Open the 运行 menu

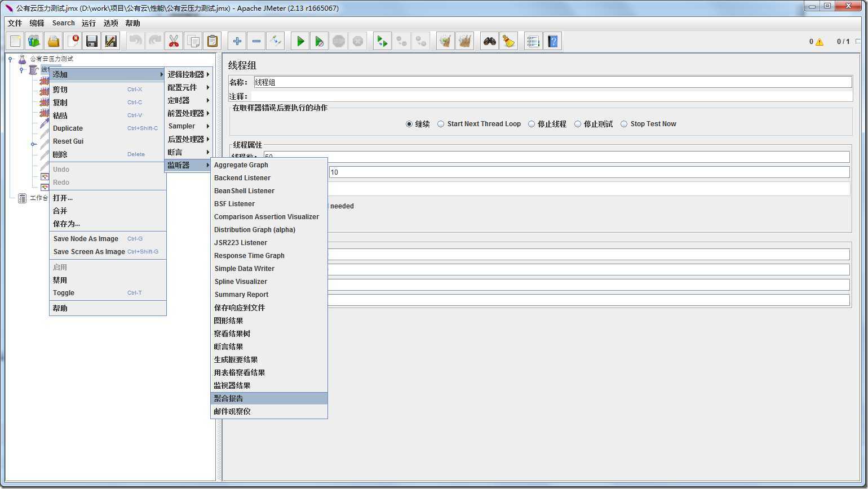point(88,23)
